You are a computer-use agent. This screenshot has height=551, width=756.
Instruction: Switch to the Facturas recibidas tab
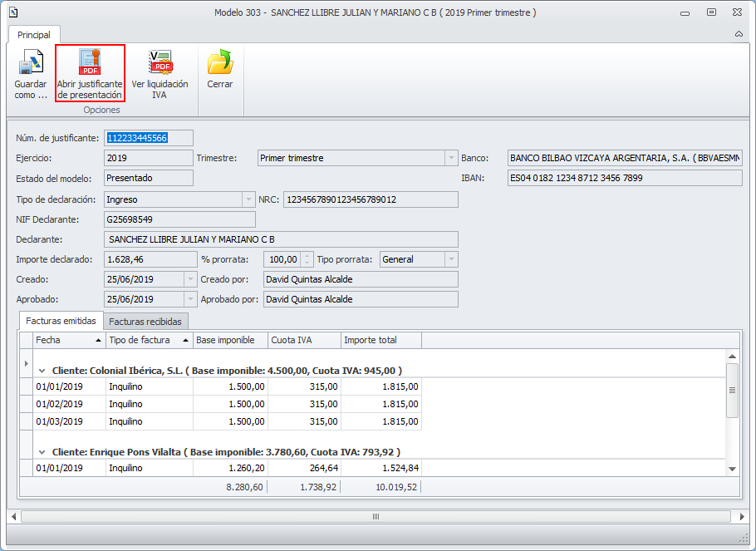coord(146,321)
